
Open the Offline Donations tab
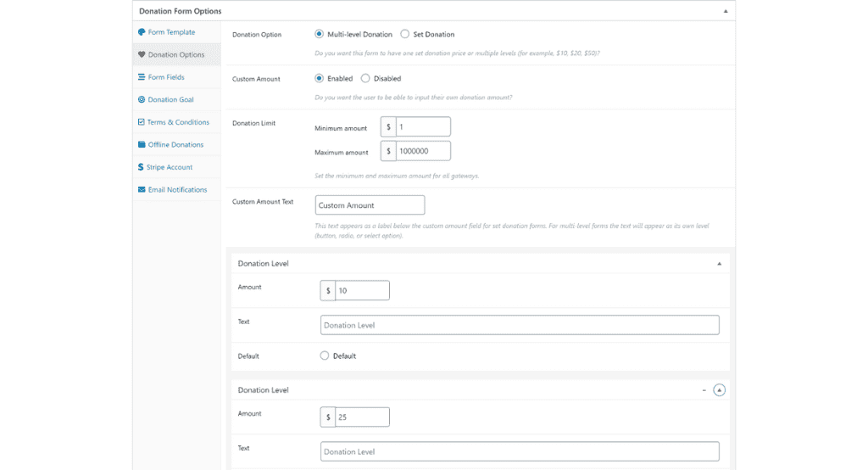176,145
